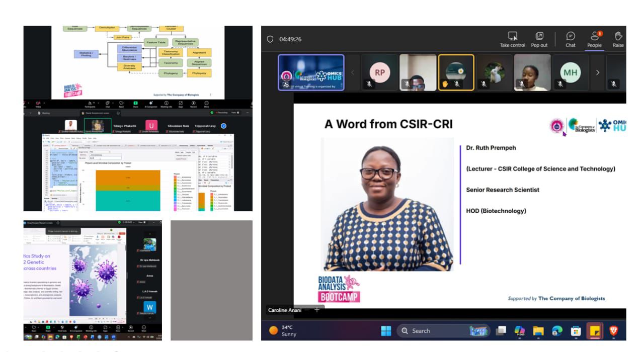Click the Take control button in Teams

[x=512, y=39]
